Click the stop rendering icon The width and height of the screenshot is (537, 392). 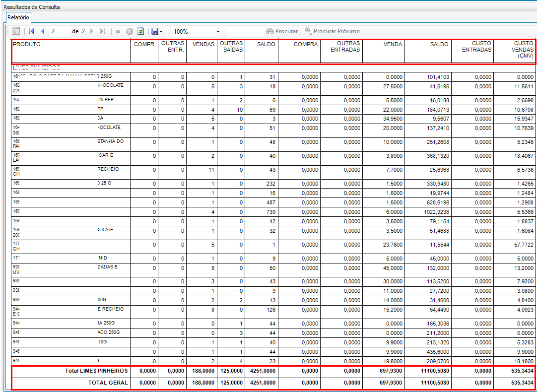coord(130,31)
